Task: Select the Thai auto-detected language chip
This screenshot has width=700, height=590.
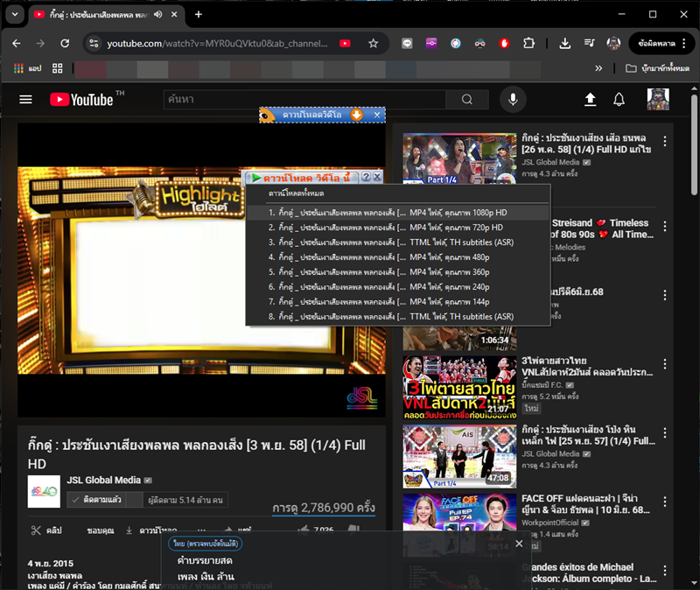Action: [206, 544]
